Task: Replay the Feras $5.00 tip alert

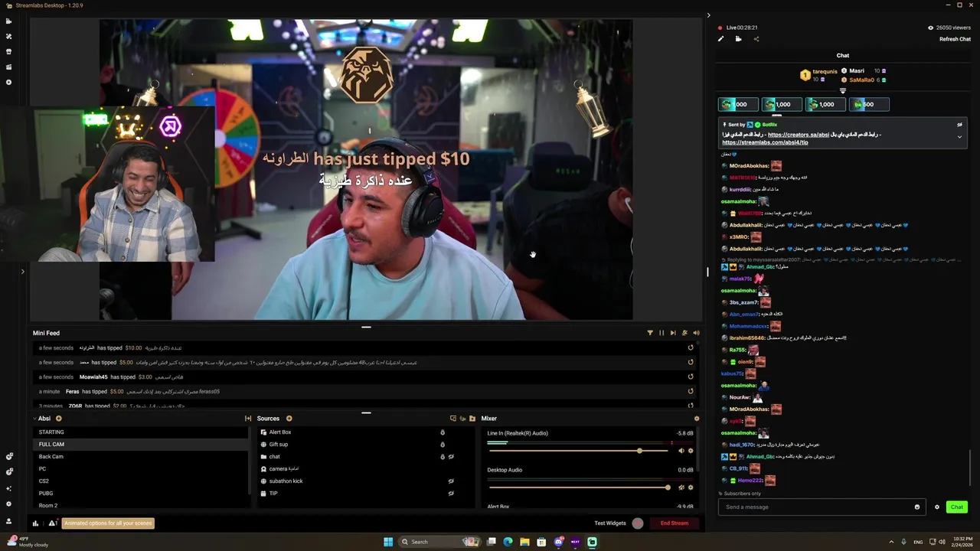Action: click(691, 391)
